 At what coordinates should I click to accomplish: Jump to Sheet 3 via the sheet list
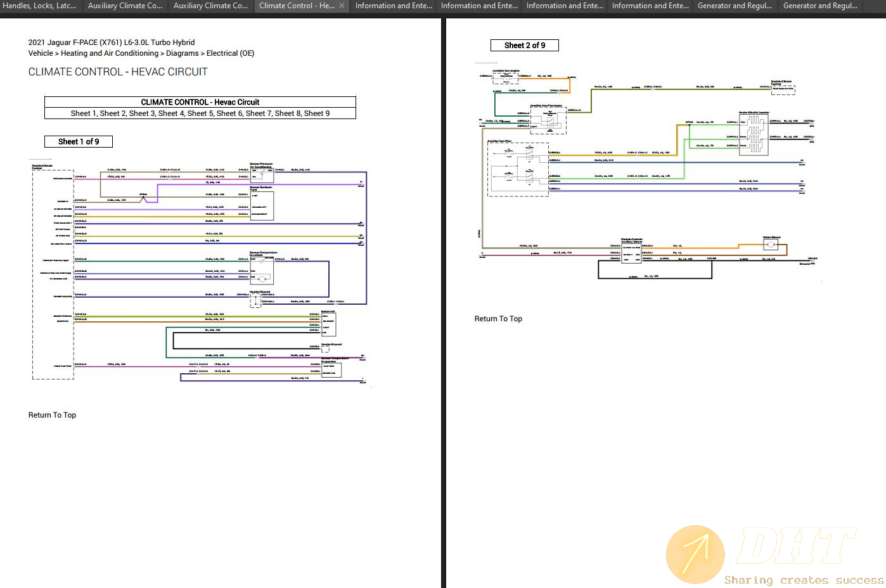(x=141, y=113)
